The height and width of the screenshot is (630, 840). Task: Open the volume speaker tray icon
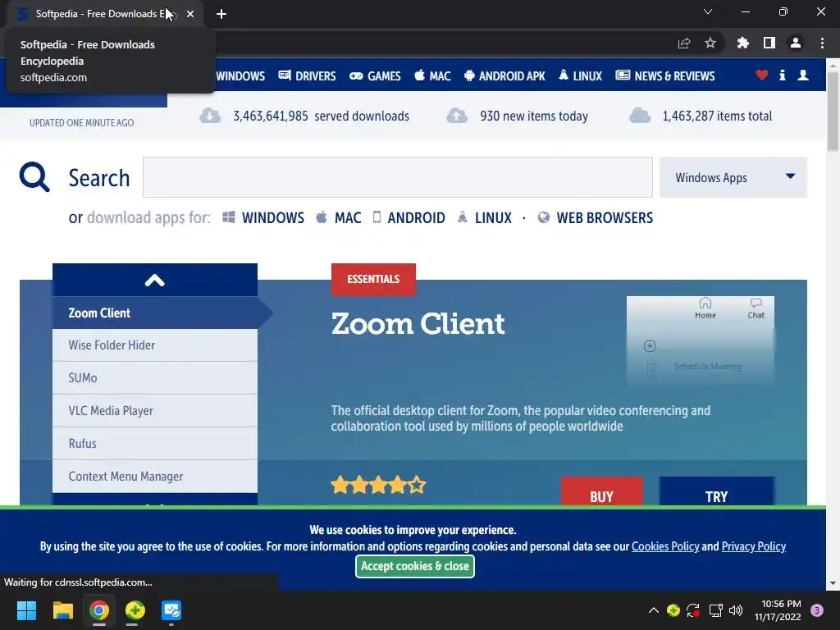coord(736,610)
